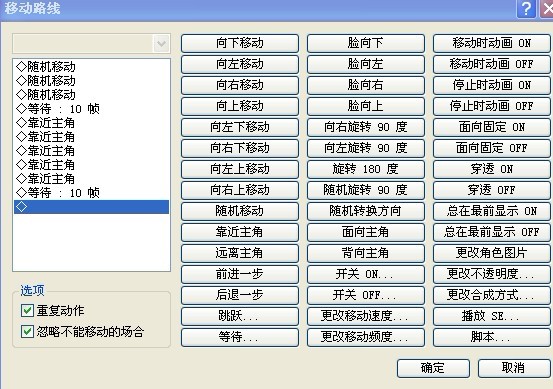Select 向左旋转 90 度
Screen dimensions: 553x389
[x=366, y=148]
